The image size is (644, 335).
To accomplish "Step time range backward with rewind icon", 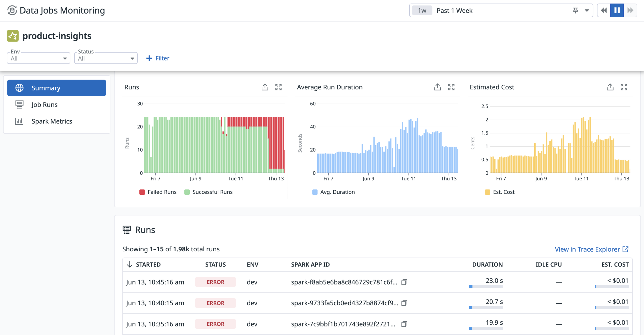I will pos(604,11).
